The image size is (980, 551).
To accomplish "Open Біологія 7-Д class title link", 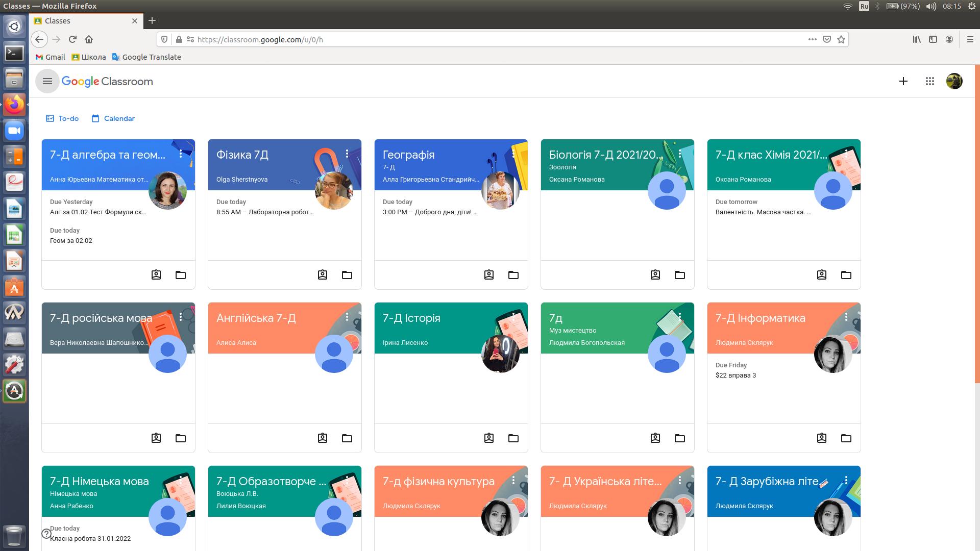I will coord(605,155).
